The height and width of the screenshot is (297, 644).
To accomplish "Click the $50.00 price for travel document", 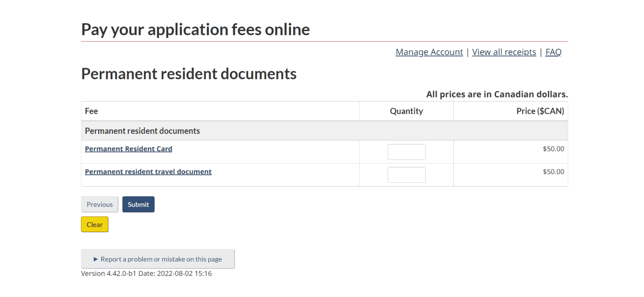I will (553, 172).
